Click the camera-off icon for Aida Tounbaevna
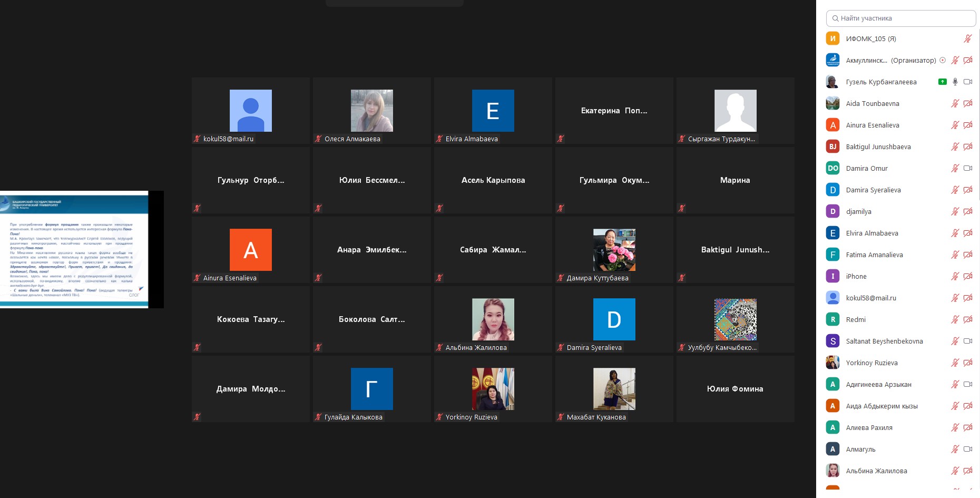 tap(968, 103)
